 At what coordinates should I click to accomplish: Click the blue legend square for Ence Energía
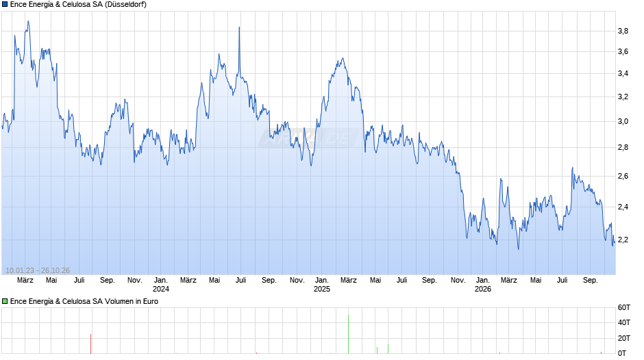[5, 5]
